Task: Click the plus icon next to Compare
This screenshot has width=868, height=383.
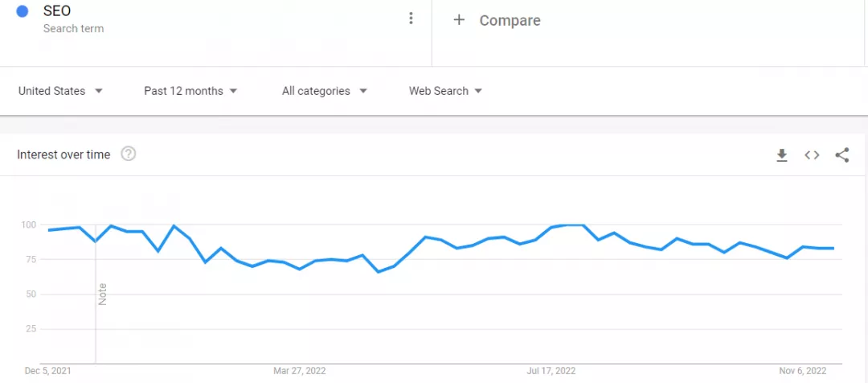Action: point(459,20)
